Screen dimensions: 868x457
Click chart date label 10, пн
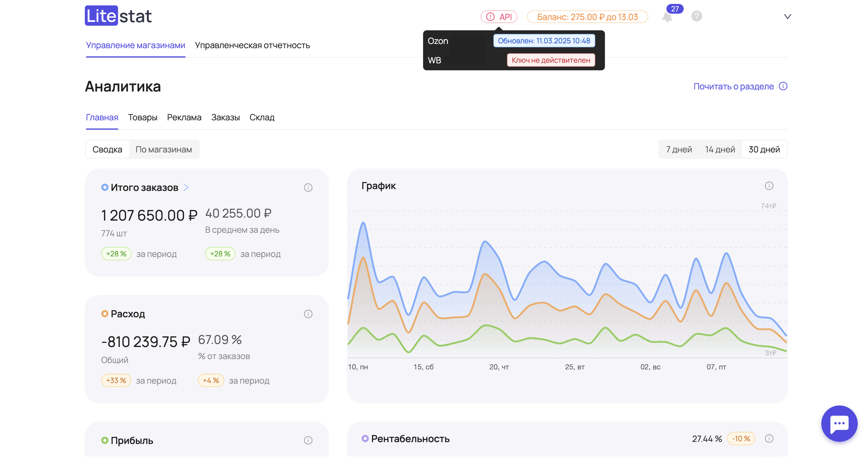click(358, 367)
